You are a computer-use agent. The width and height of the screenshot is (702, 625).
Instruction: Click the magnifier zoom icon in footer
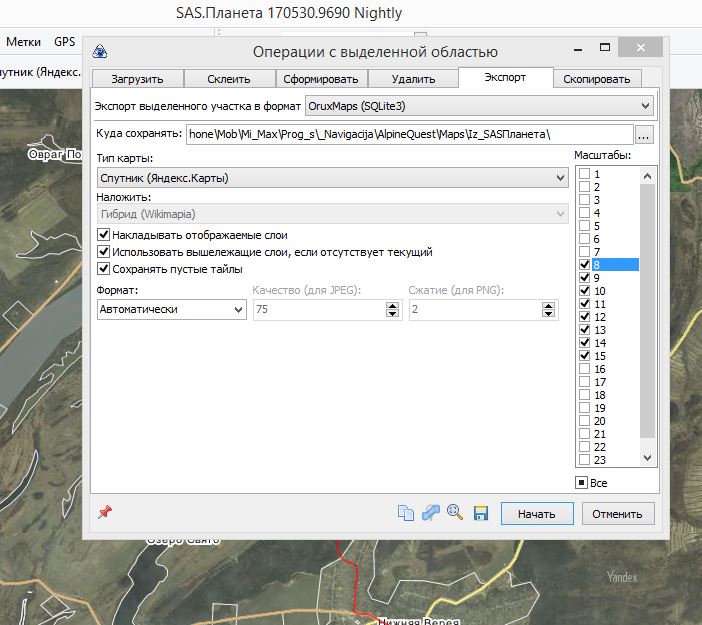(455, 513)
